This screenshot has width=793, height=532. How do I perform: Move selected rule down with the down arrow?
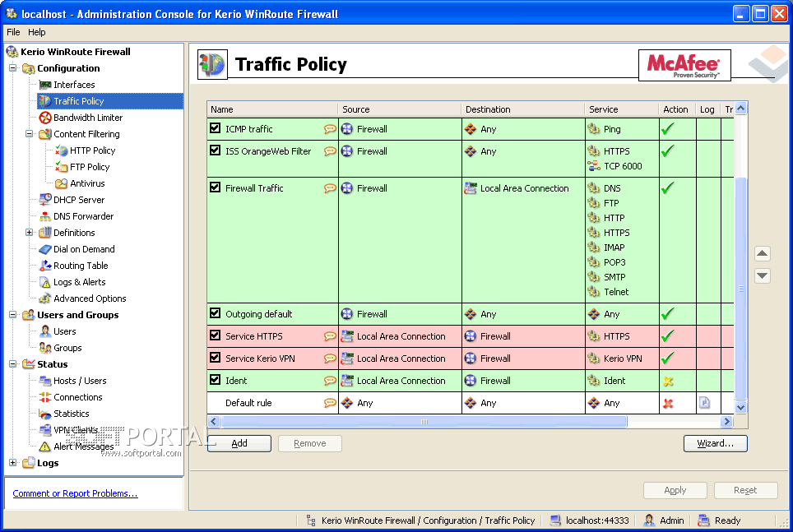pyautogui.click(x=762, y=275)
